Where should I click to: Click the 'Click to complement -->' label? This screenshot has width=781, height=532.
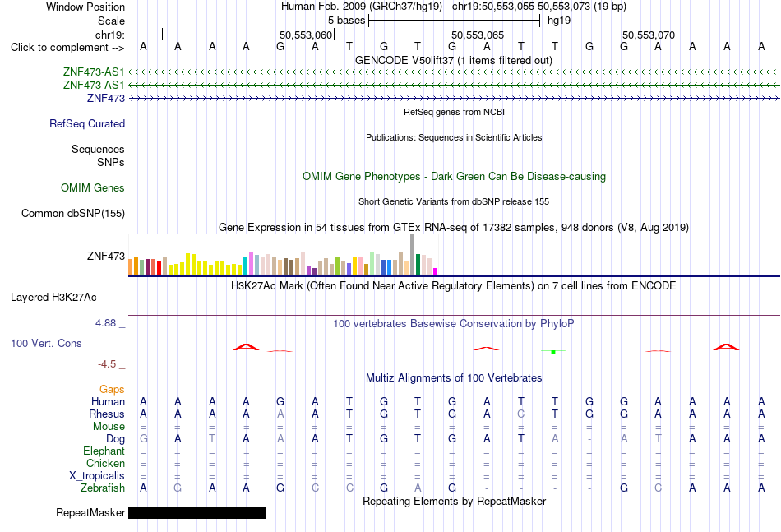tap(67, 48)
